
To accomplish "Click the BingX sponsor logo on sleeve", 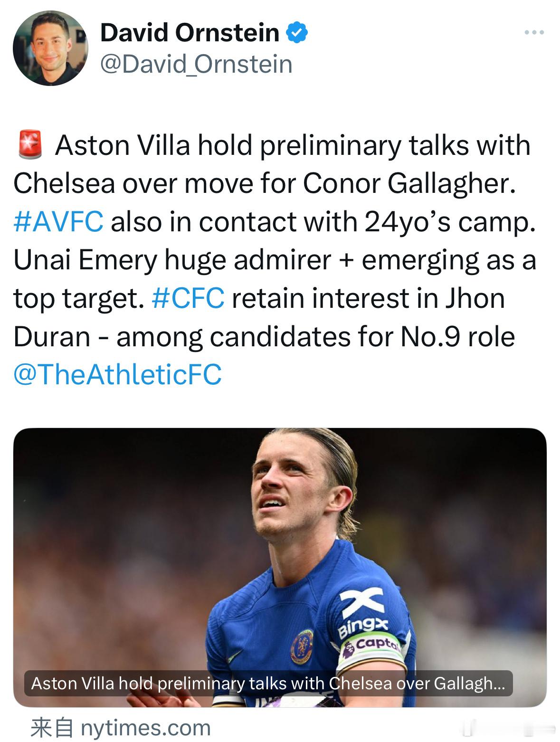I will 363,613.
